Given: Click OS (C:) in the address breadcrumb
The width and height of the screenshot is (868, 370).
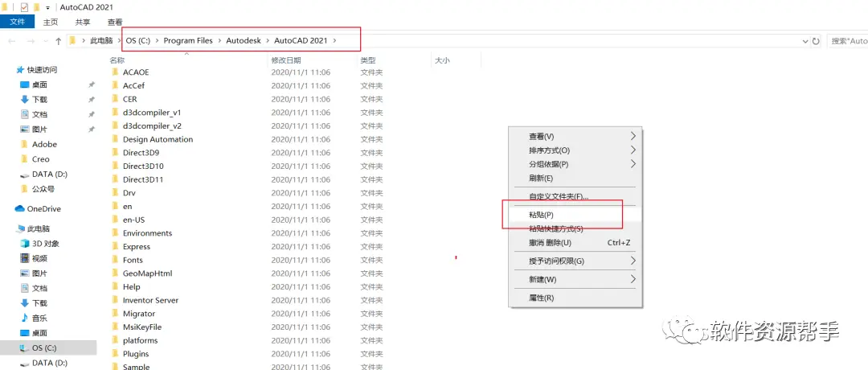Looking at the screenshot, I should point(138,40).
